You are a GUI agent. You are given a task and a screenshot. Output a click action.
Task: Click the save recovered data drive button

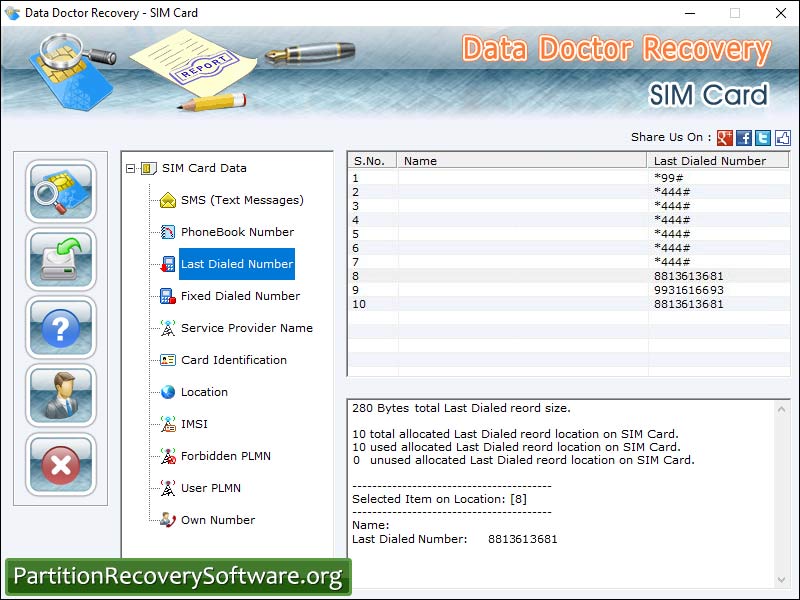pos(61,259)
